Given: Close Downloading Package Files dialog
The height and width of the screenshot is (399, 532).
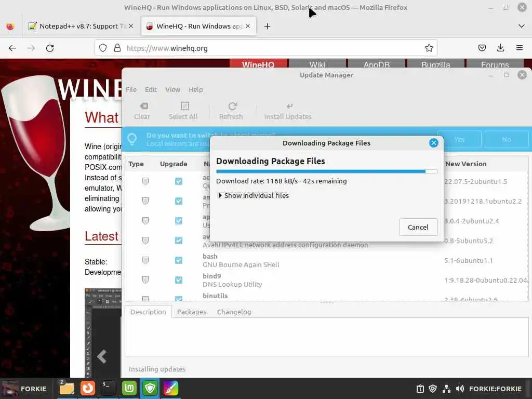Looking at the screenshot, I should click(x=434, y=143).
